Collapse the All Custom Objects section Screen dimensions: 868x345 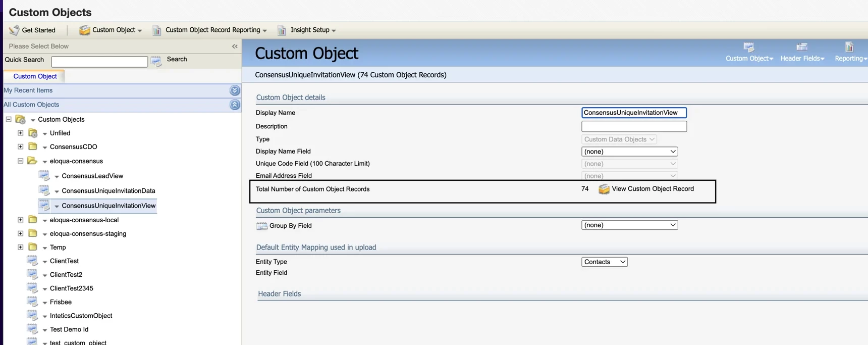click(235, 105)
